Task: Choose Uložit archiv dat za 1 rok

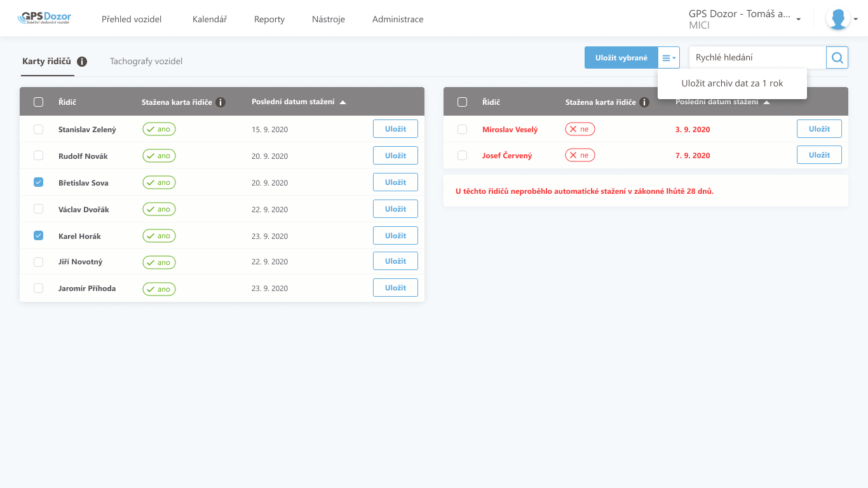Action: point(732,83)
